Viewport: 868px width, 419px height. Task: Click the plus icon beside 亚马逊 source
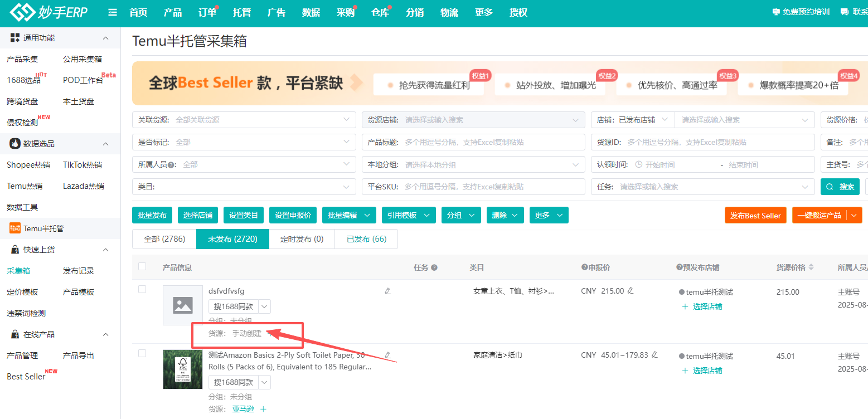(264, 409)
